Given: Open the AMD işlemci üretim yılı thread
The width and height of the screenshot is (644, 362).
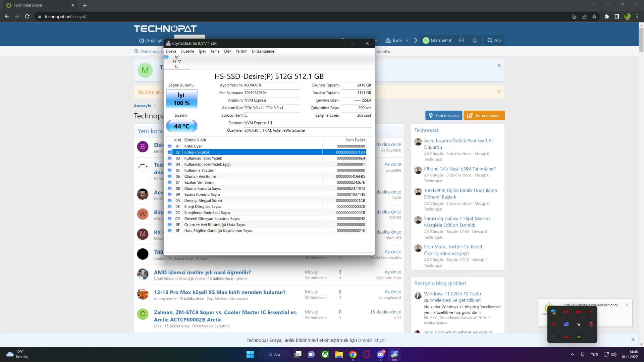Looking at the screenshot, I should coord(202,273).
